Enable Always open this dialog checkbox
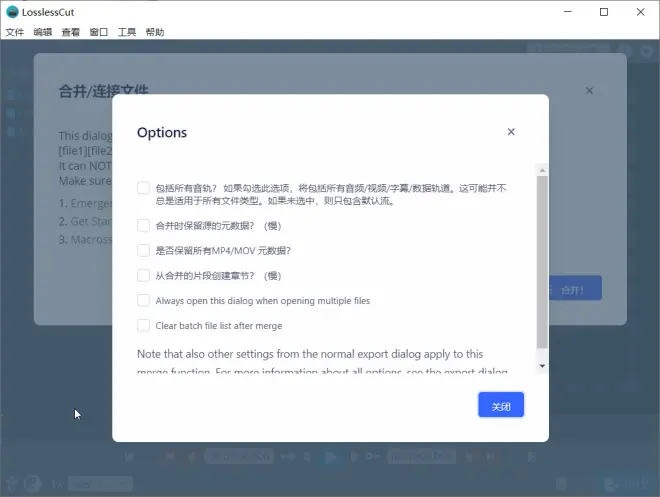The image size is (660, 497). [143, 300]
